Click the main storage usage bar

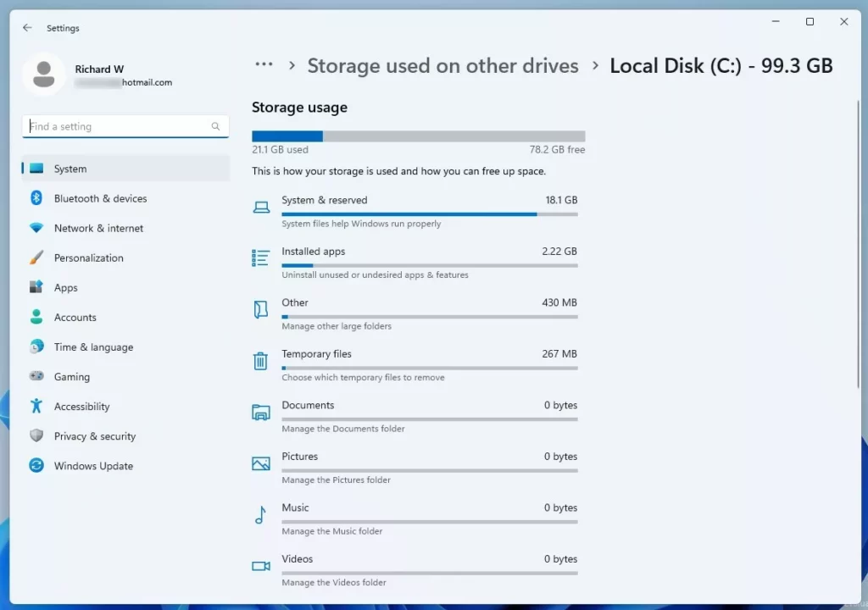coord(419,136)
